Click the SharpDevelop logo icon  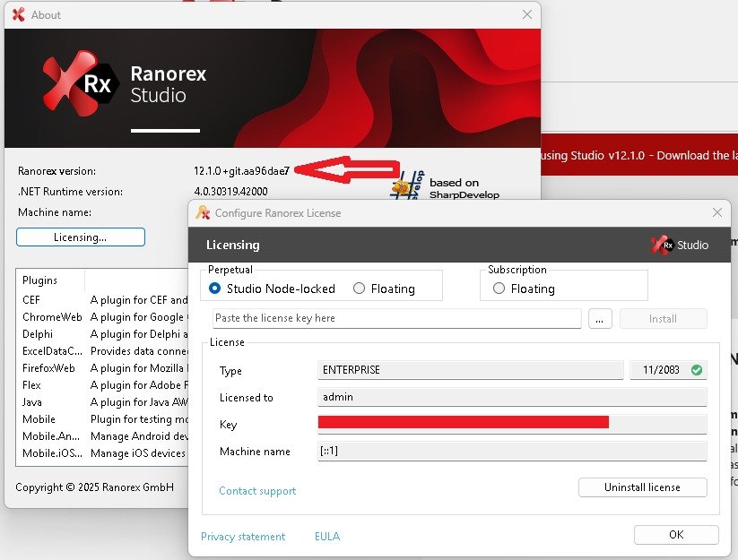(x=407, y=185)
